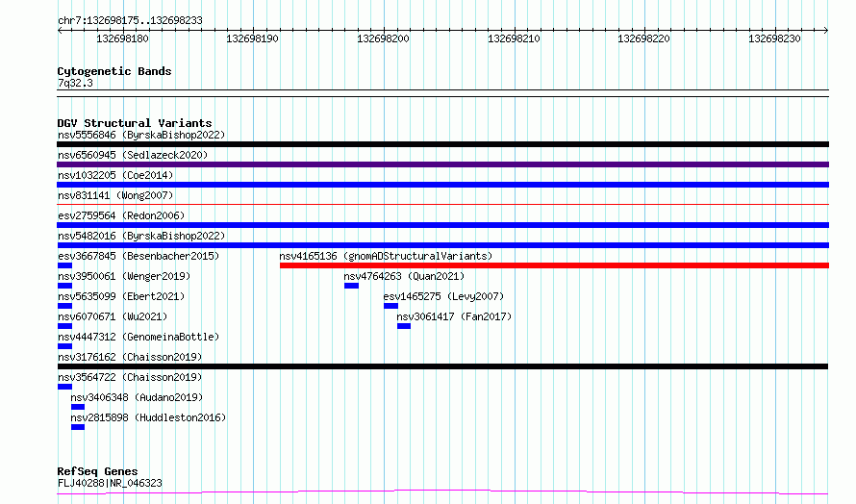Click the blue block under esv1465275
This screenshot has width=856, height=504.
coord(390,306)
